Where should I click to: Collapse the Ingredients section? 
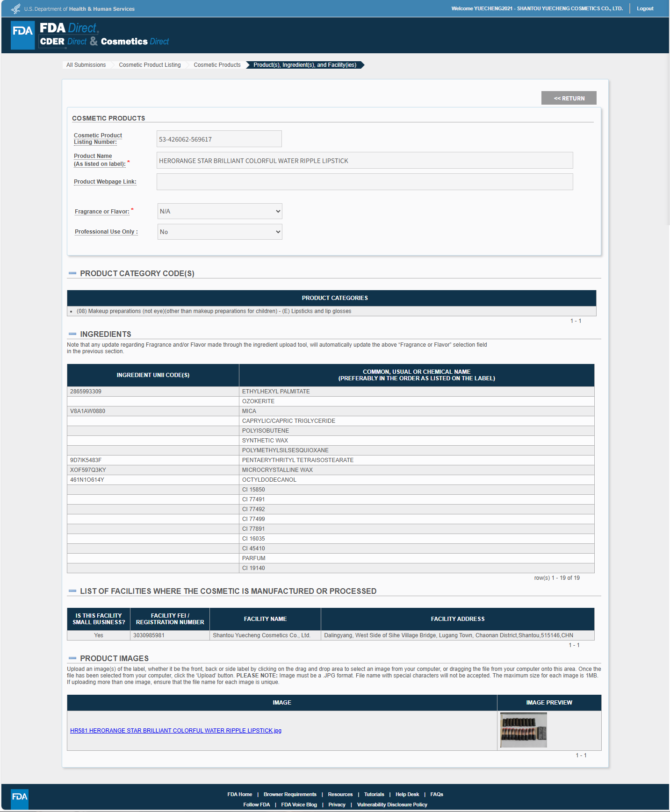(72, 334)
